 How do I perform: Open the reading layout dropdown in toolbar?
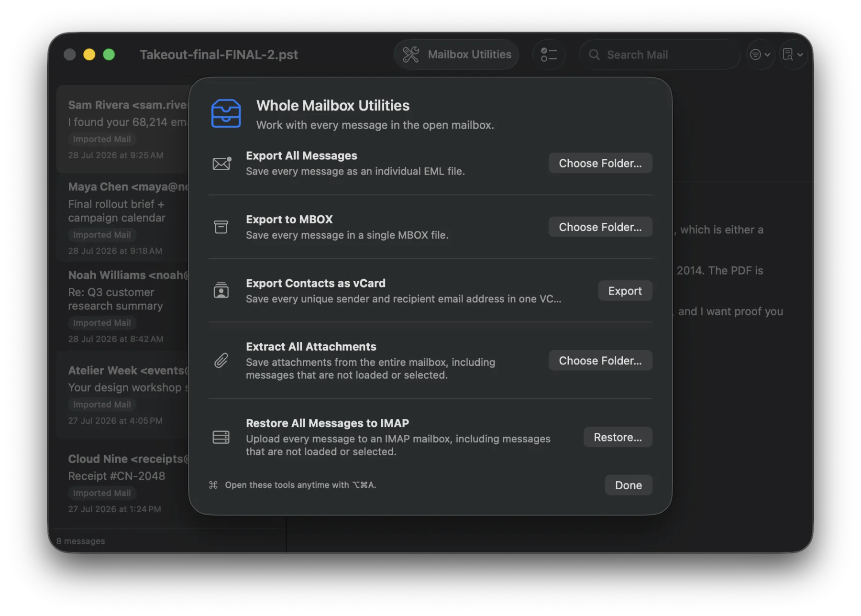[793, 55]
